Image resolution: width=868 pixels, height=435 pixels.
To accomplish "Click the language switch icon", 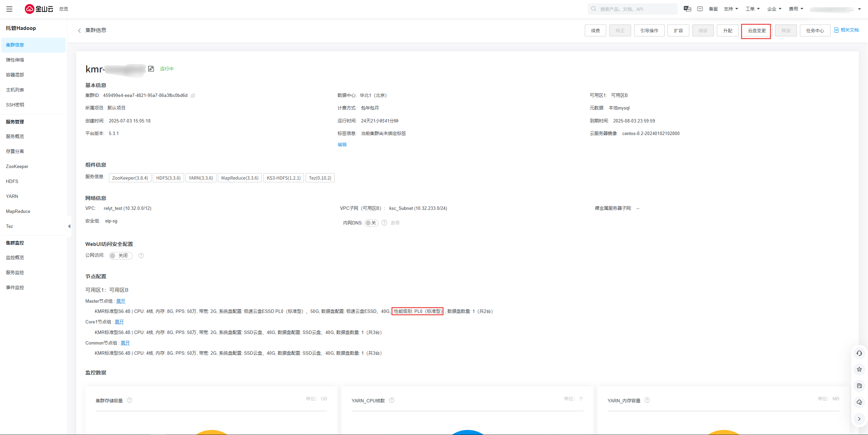I will tap(687, 9).
